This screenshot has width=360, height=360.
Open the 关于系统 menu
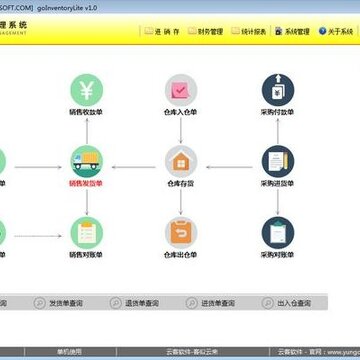[336, 31]
